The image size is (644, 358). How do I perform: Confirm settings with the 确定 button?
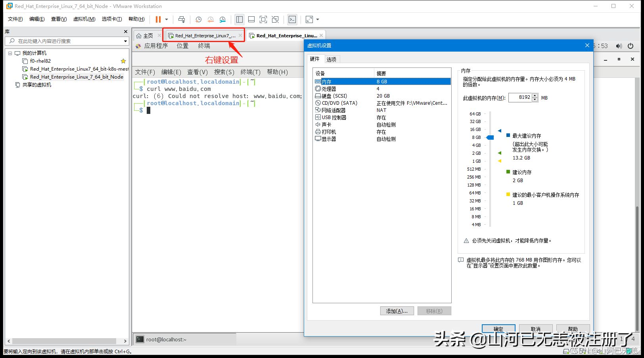[498, 329]
